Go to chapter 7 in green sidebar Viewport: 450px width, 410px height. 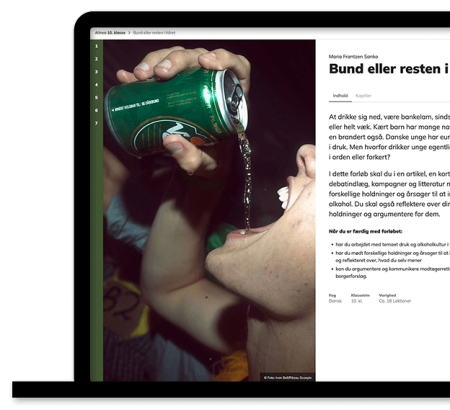[96, 123]
